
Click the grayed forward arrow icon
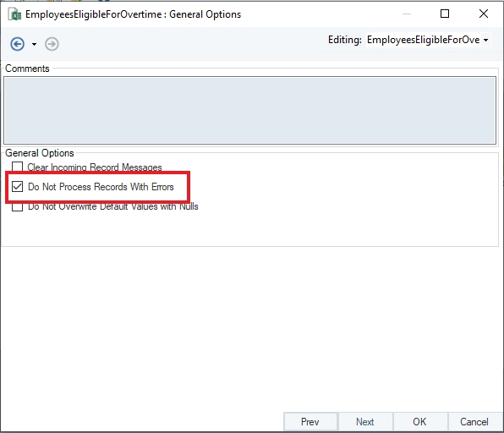pyautogui.click(x=52, y=44)
